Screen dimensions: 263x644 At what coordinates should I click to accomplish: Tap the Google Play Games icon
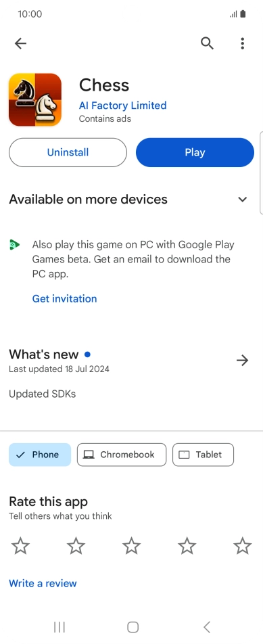pos(14,245)
